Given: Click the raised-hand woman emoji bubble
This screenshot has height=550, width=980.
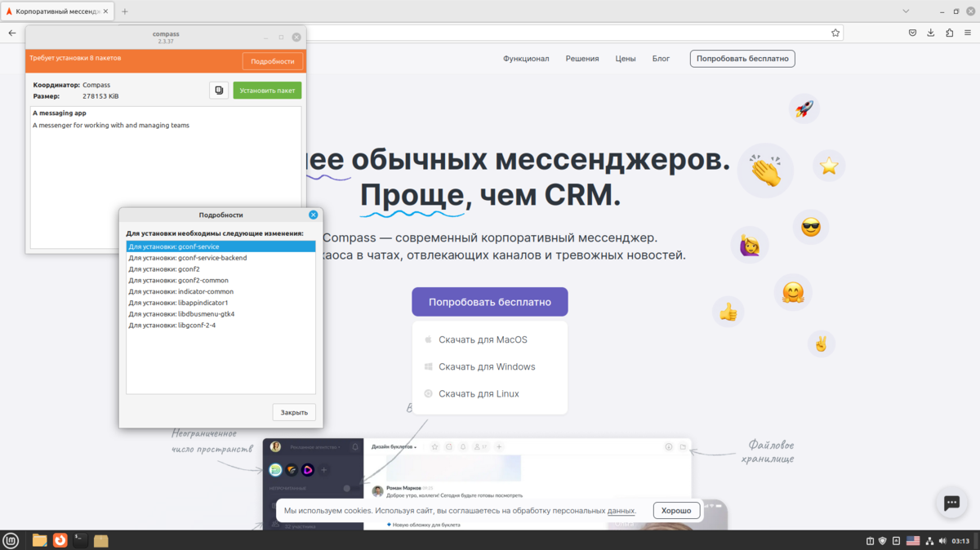Looking at the screenshot, I should point(750,245).
